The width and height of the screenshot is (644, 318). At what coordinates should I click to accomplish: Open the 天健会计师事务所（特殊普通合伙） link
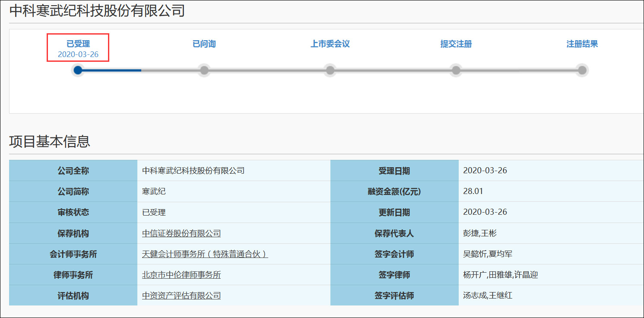tap(205, 254)
